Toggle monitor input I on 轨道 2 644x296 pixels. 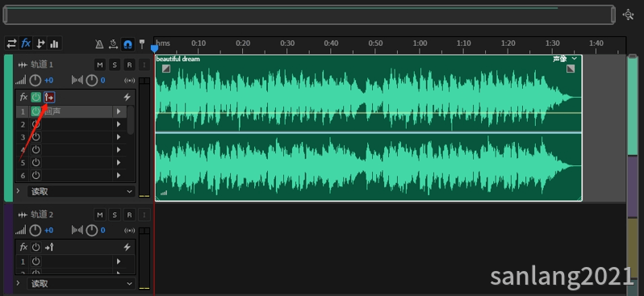tap(144, 215)
